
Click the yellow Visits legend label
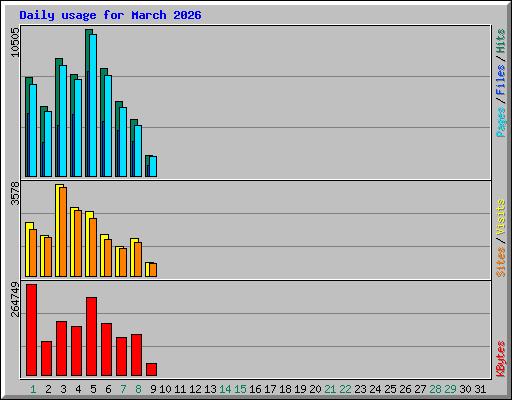pos(501,217)
